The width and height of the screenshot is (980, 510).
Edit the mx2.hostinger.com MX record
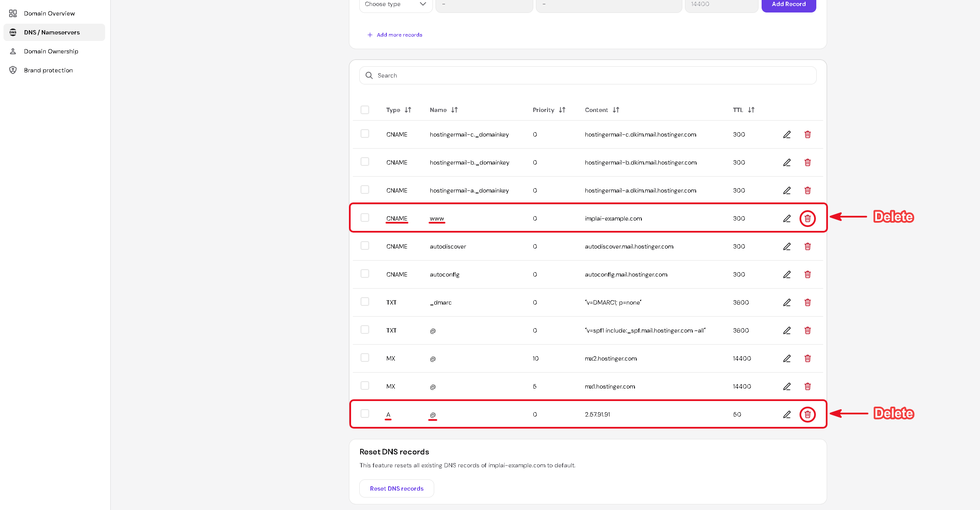coord(787,358)
